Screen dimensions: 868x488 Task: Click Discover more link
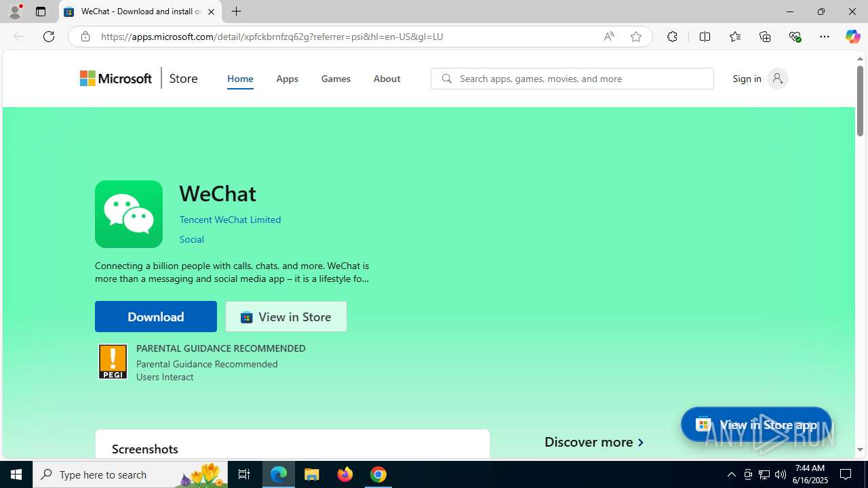tap(594, 442)
